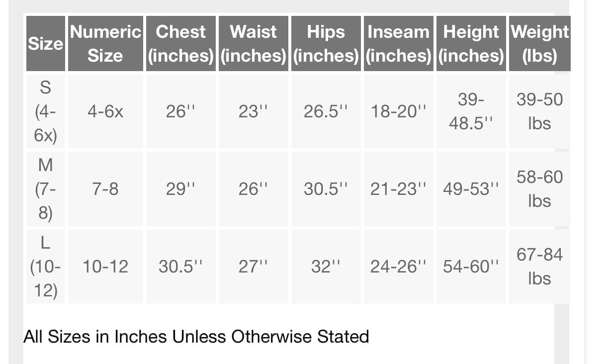Screen dimensions: 608x364
Task: Click the 39-48.5'' height cell
Action: tap(471, 111)
